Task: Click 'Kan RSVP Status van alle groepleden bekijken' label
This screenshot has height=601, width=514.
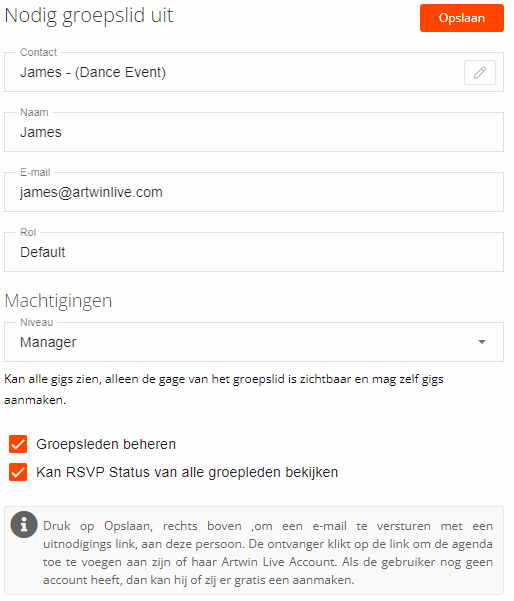Action: 187,472
